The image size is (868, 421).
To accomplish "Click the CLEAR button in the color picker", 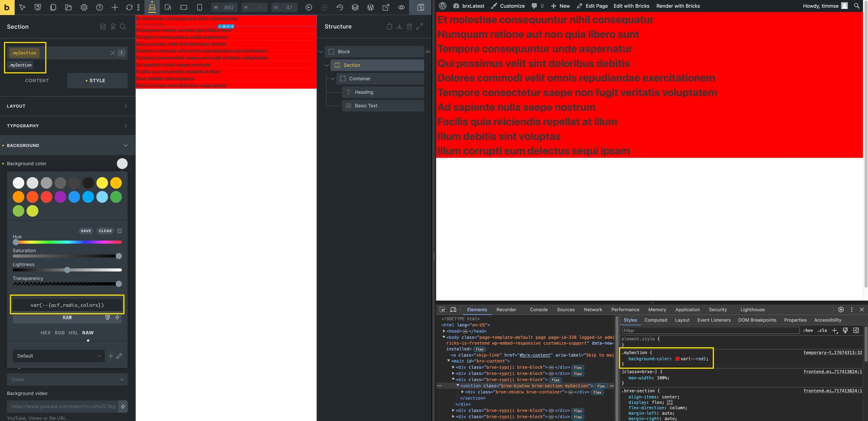I will (105, 231).
